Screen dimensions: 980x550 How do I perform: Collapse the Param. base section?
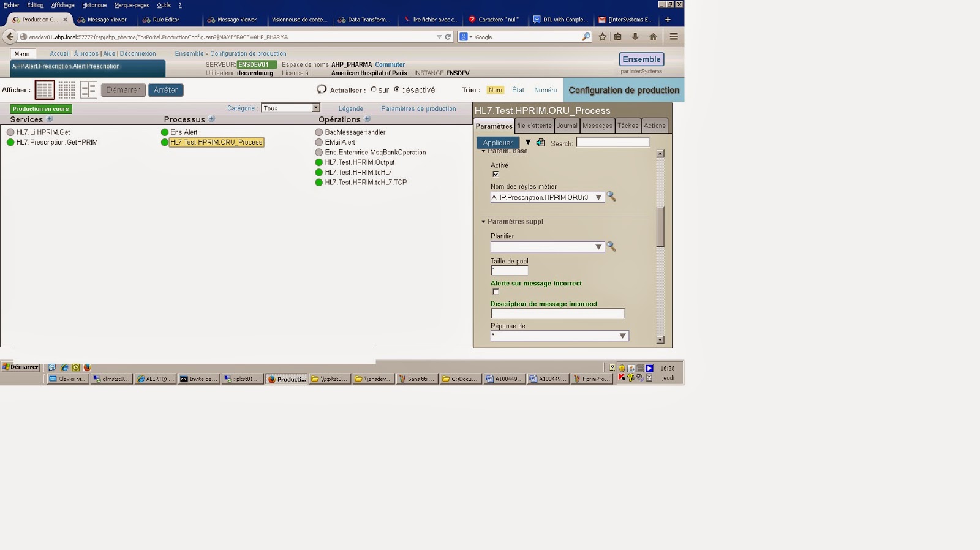click(483, 151)
